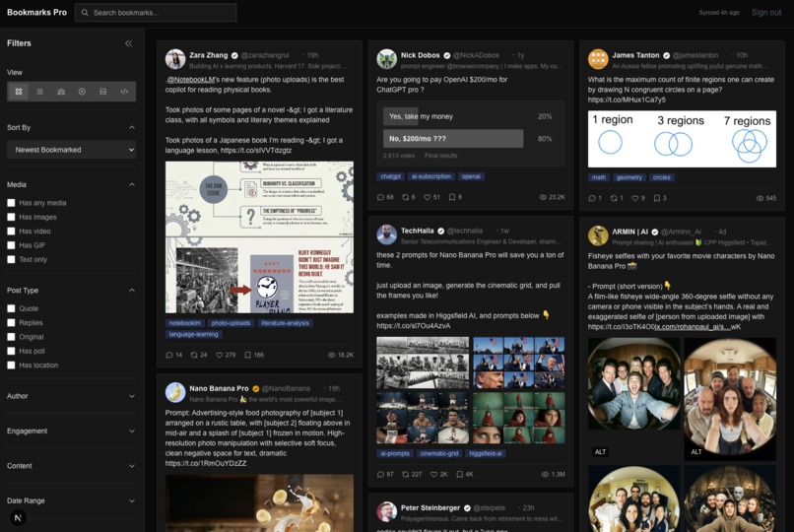Screen dimensions: 794x532
Task: Click the No, $200/mo ??? poll bar
Action: [x=453, y=139]
